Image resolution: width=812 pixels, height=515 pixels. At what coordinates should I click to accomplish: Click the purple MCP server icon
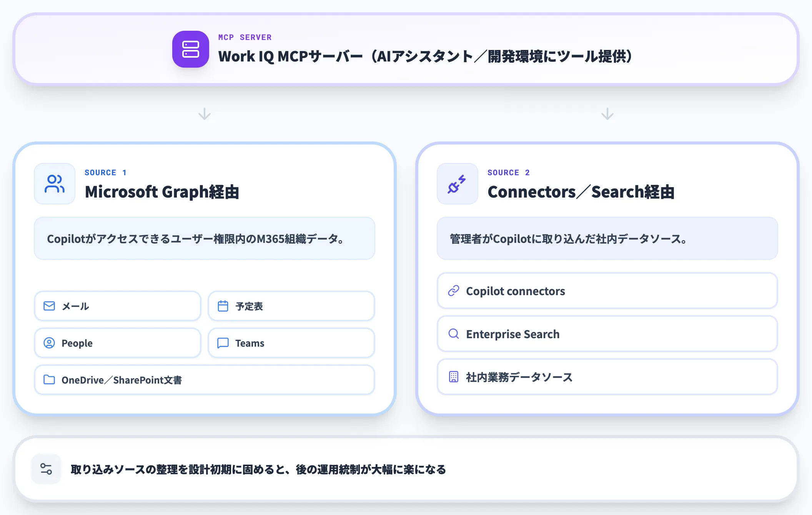click(x=191, y=49)
